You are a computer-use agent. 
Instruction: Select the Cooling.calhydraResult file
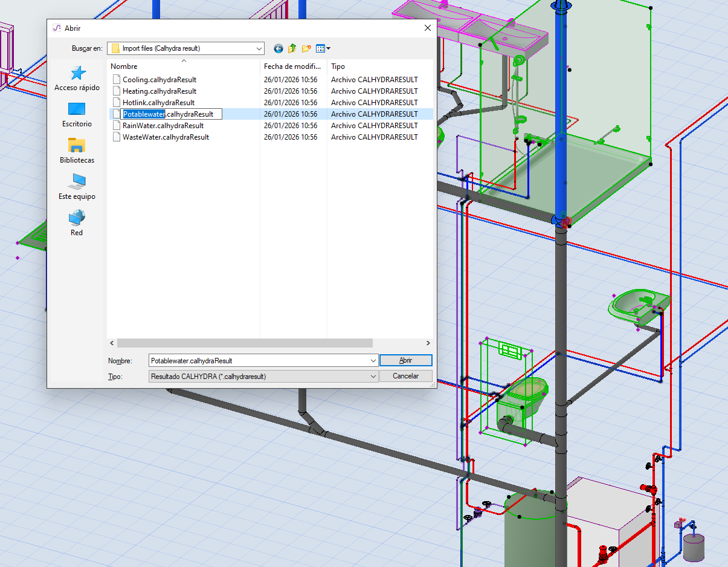[159, 80]
